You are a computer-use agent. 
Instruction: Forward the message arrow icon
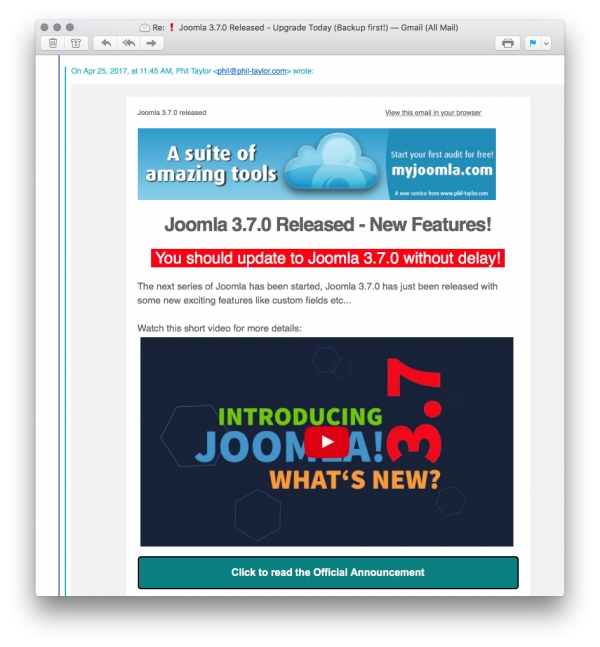pos(151,43)
